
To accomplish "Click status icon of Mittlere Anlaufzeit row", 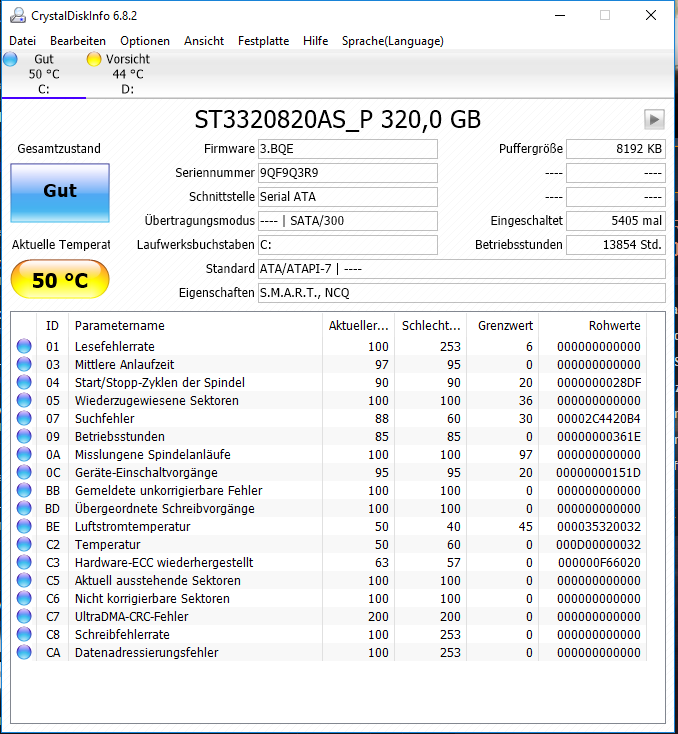I will pos(24,364).
